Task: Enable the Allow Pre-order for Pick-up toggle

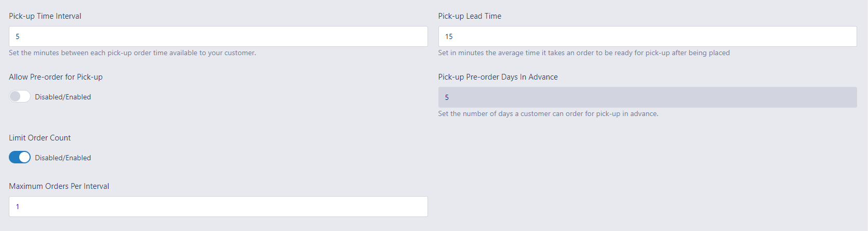Action: [20, 97]
